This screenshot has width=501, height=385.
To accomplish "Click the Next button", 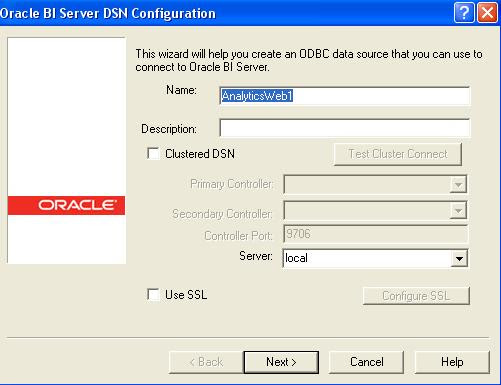I will (281, 362).
